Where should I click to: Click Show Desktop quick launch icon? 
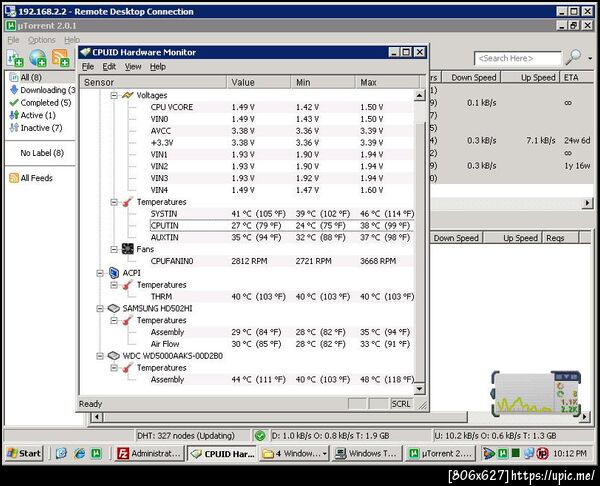61,454
